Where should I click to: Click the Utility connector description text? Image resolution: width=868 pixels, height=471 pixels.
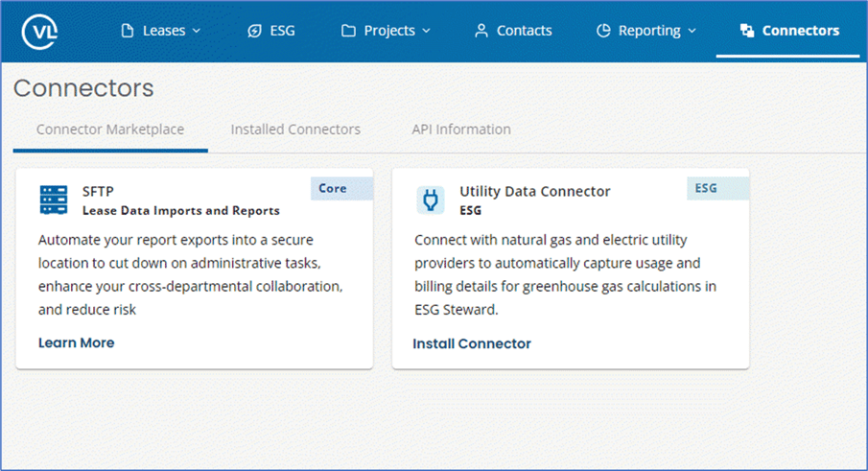[x=565, y=274]
